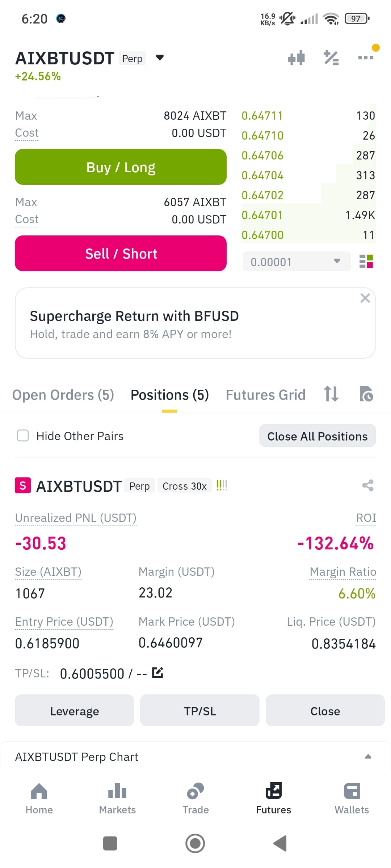The width and height of the screenshot is (391, 868).
Task: Open the three-dot more options menu
Action: click(x=366, y=58)
